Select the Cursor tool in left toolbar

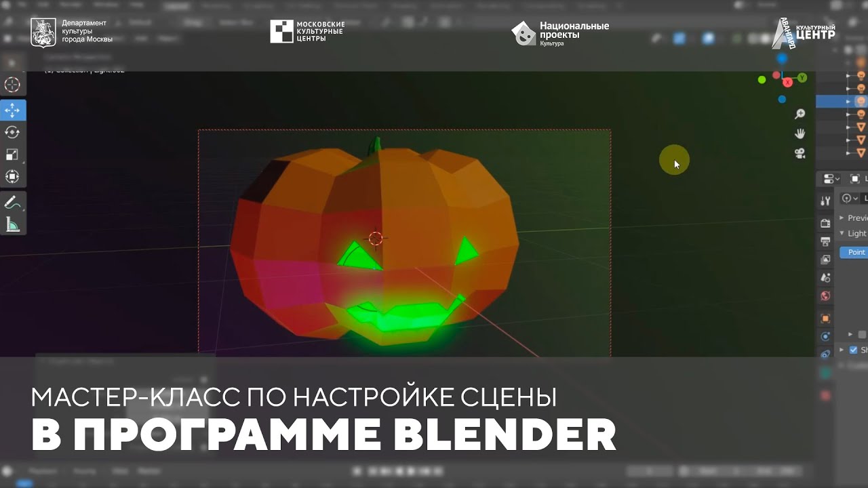point(12,85)
